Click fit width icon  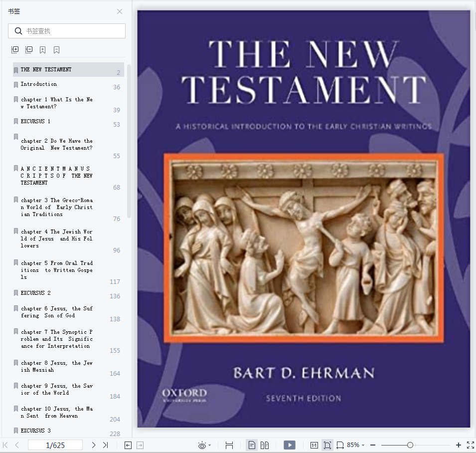point(340,446)
